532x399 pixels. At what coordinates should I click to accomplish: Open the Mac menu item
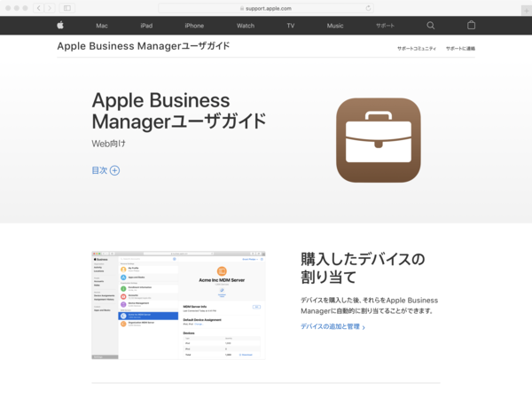point(102,26)
